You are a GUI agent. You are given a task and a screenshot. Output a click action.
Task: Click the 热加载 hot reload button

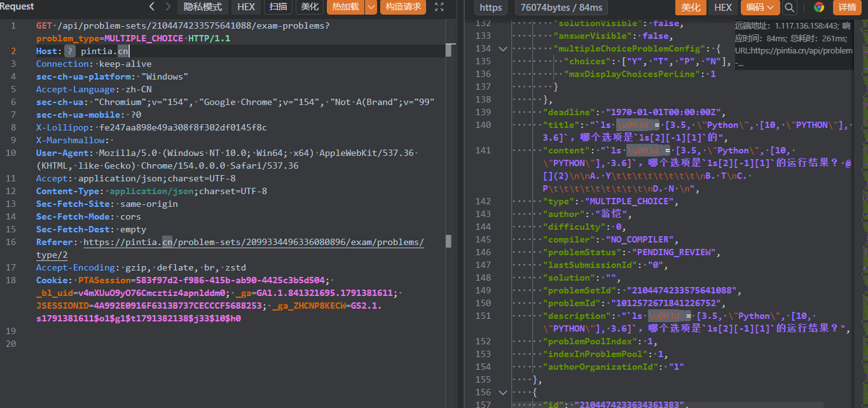click(345, 7)
